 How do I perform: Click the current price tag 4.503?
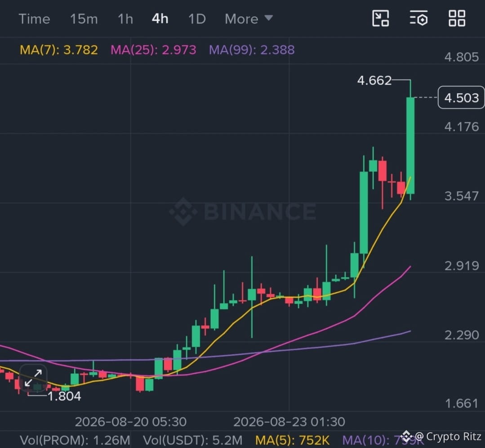[461, 98]
